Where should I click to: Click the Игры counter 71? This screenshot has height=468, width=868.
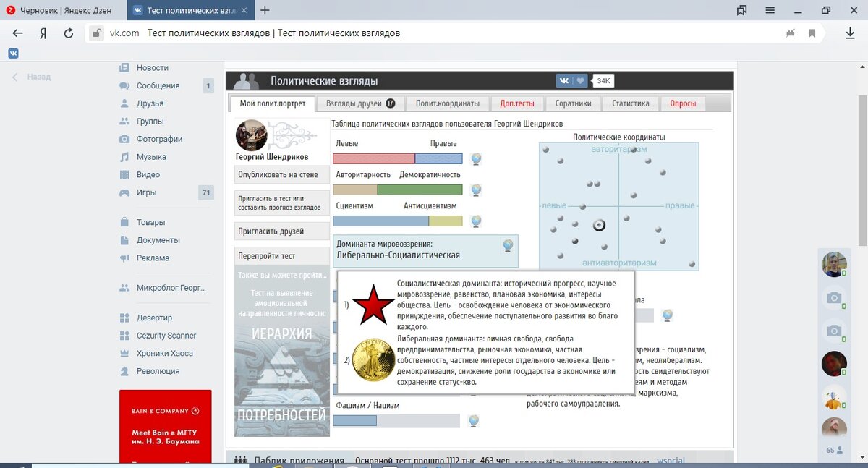pos(206,192)
